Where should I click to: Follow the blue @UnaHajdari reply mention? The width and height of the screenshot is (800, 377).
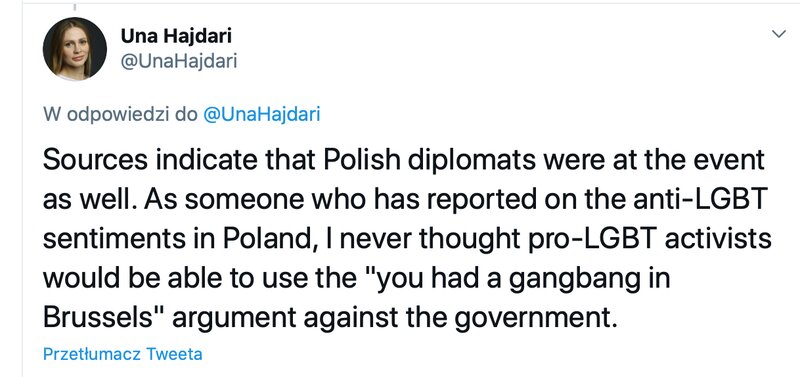pos(261,114)
